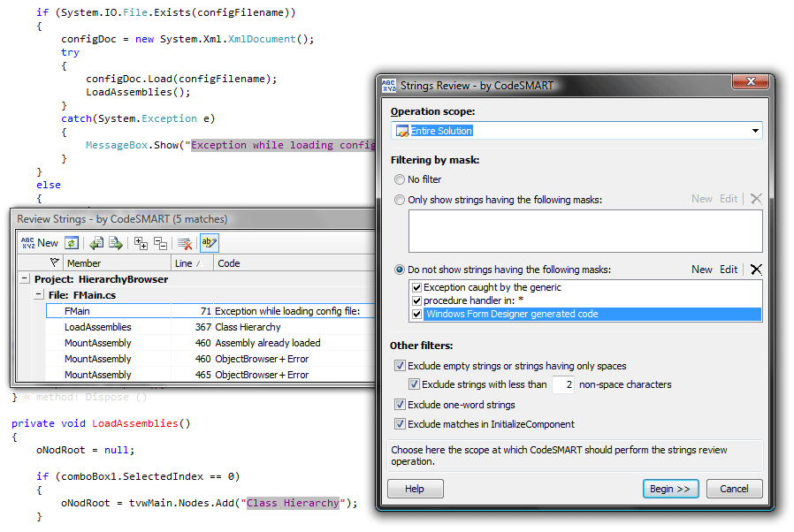Viewport: 794px width, 532px height.
Task: Uncheck 'Windows Form Designer generated code' mask
Action: point(416,314)
